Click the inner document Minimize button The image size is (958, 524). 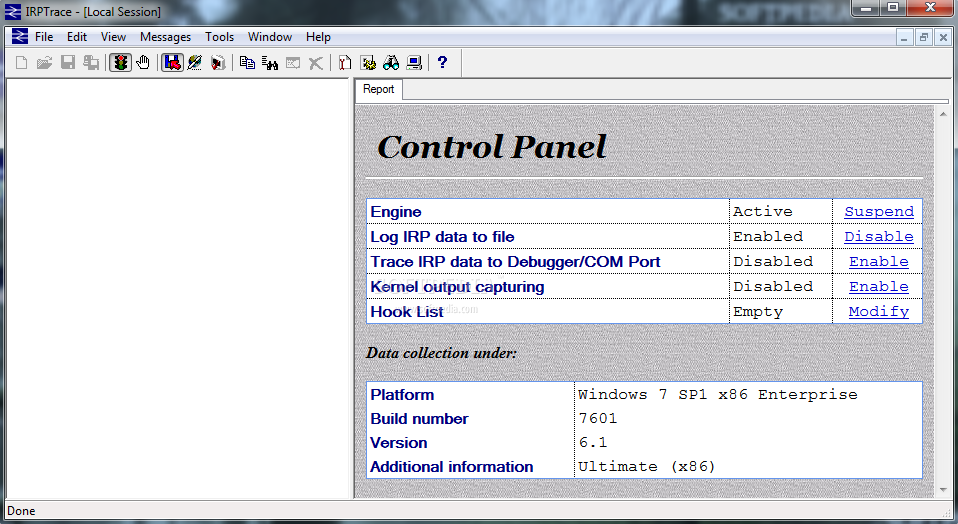click(904, 37)
